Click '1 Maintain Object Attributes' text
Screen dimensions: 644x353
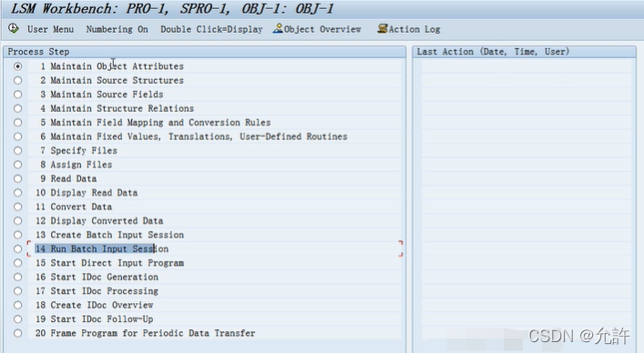(112, 66)
